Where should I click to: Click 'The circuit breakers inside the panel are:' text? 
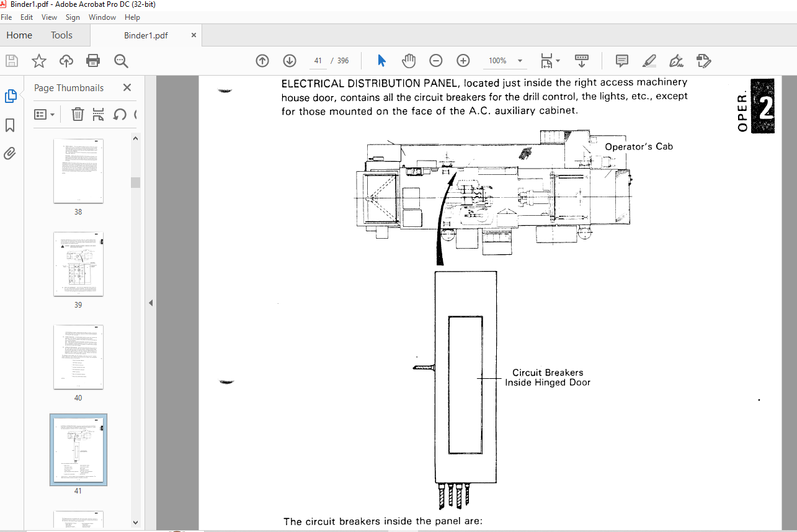click(383, 521)
